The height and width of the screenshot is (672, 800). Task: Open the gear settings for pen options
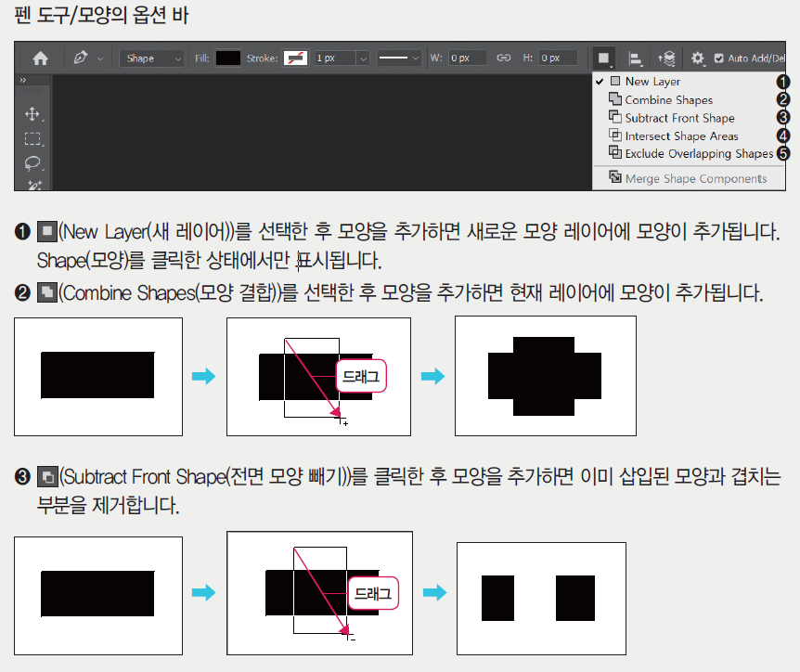(698, 58)
